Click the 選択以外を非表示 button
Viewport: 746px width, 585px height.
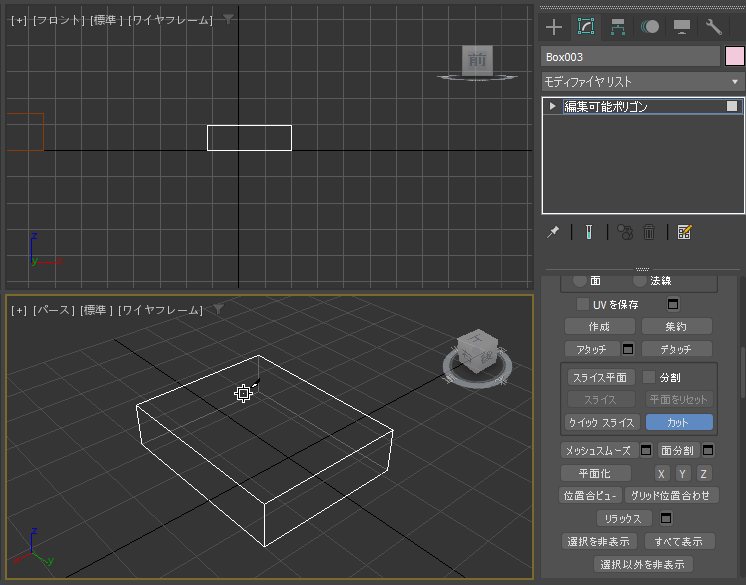pyautogui.click(x=643, y=564)
